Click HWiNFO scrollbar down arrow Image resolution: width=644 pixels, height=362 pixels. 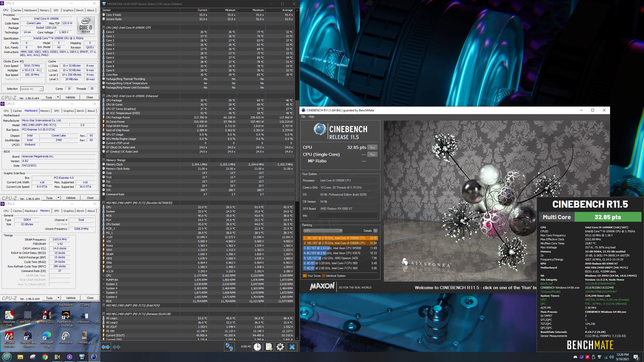[x=297, y=338]
